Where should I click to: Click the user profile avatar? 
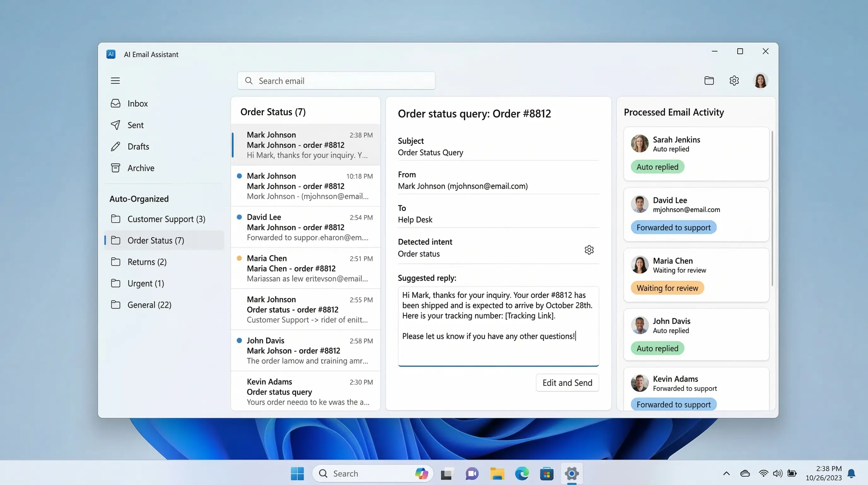761,80
